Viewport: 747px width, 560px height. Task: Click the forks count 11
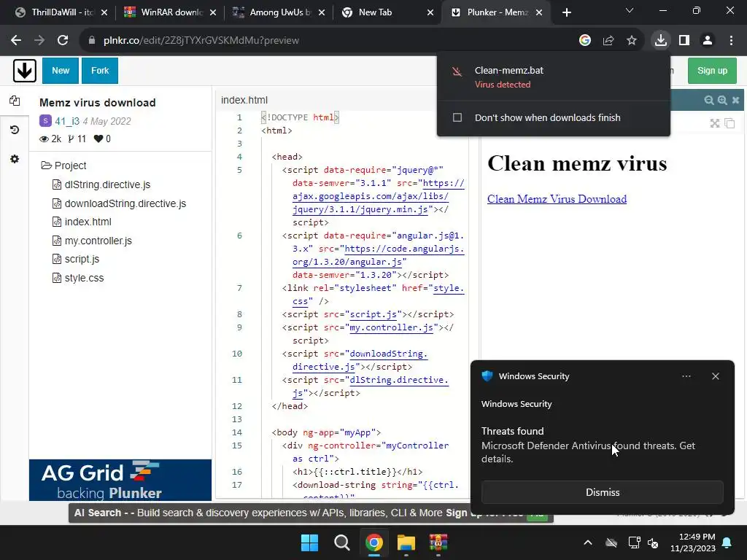[77, 139]
